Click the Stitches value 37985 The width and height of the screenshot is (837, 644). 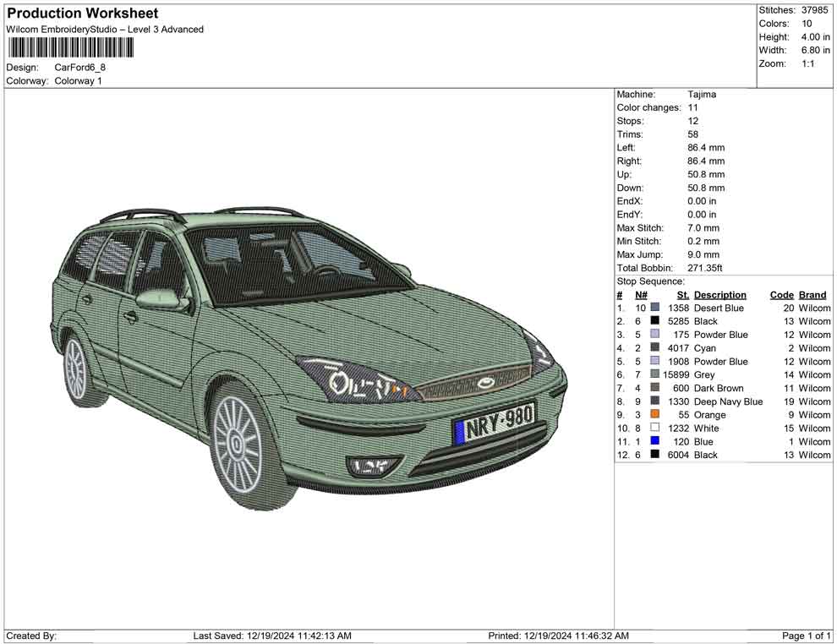coord(815,10)
